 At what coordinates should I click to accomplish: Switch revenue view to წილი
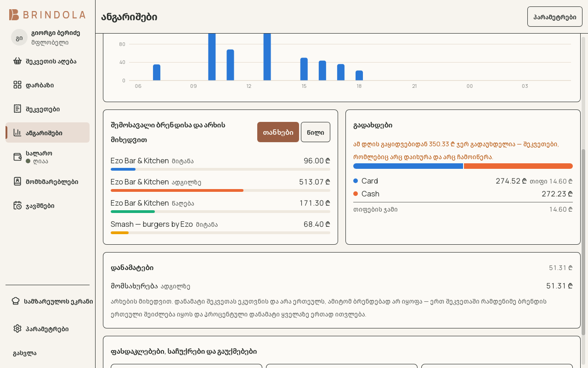(x=316, y=132)
